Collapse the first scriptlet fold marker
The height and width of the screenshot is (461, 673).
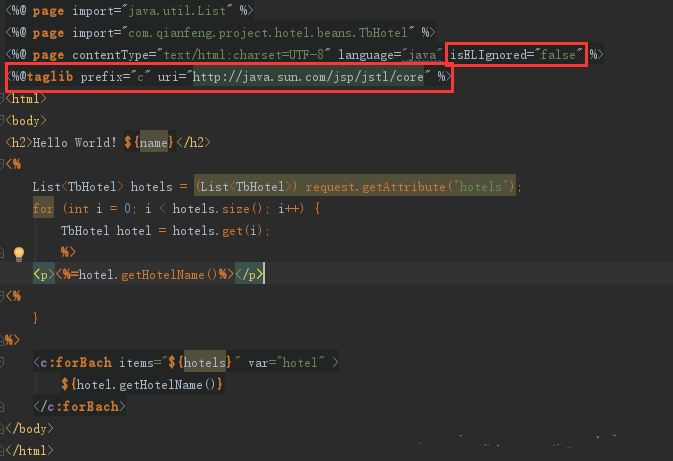click(2, 164)
